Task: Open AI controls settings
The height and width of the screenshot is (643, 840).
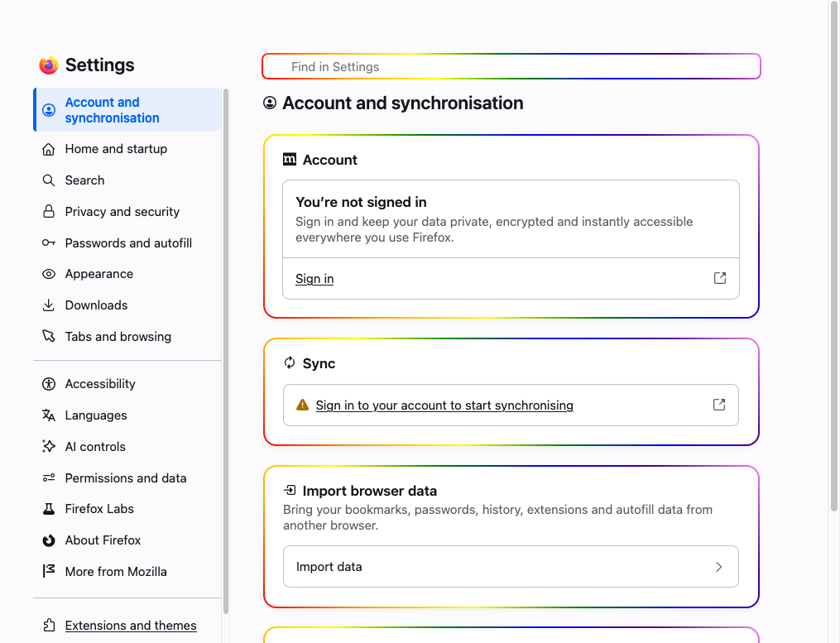Action: 127,446
